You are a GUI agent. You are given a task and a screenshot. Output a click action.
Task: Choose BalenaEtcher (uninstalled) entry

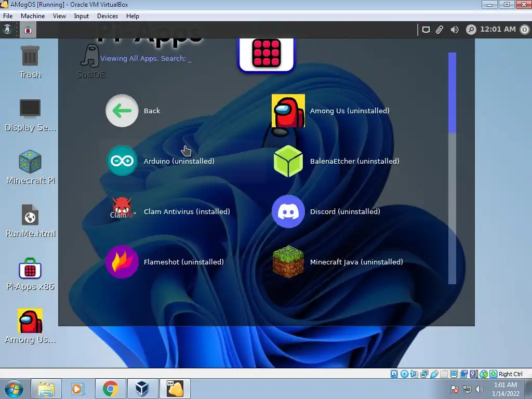tap(354, 161)
